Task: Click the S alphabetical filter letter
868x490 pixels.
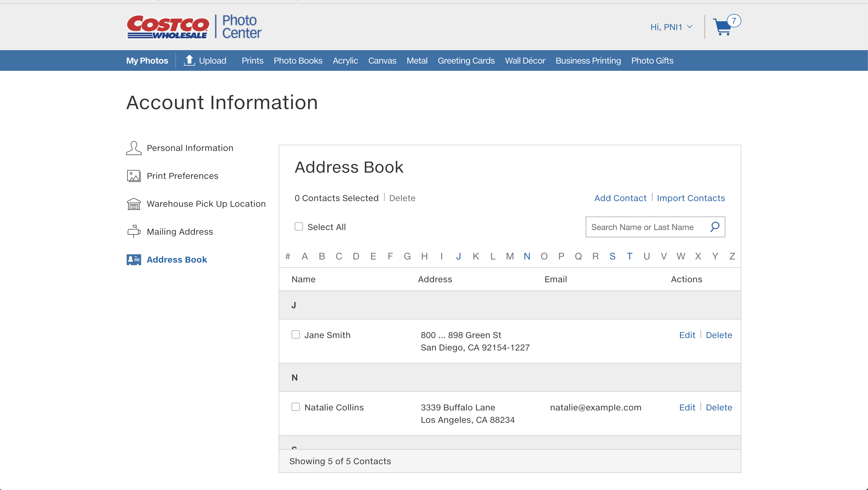Action: (612, 256)
